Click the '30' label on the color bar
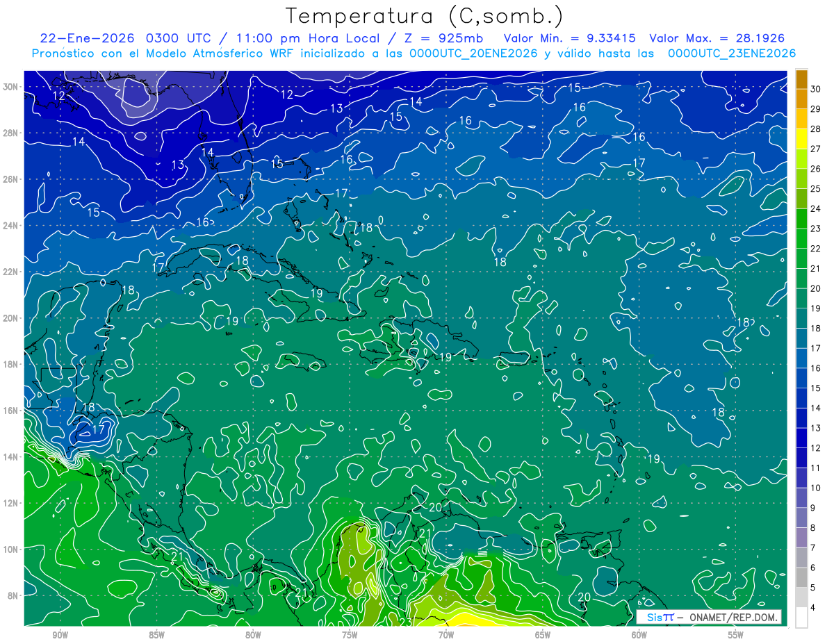Image resolution: width=834 pixels, height=644 pixels. (816, 89)
